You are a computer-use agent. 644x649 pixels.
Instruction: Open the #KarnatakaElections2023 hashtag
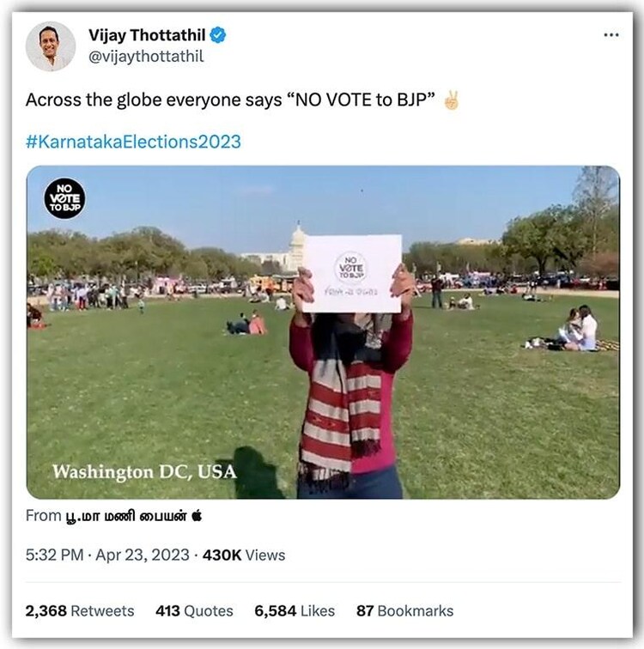[133, 142]
